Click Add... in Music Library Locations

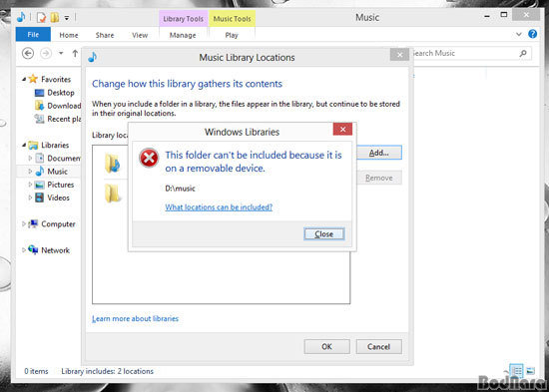379,153
